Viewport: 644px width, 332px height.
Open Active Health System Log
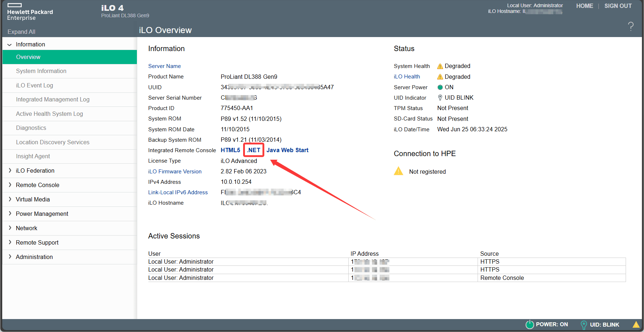coord(49,114)
